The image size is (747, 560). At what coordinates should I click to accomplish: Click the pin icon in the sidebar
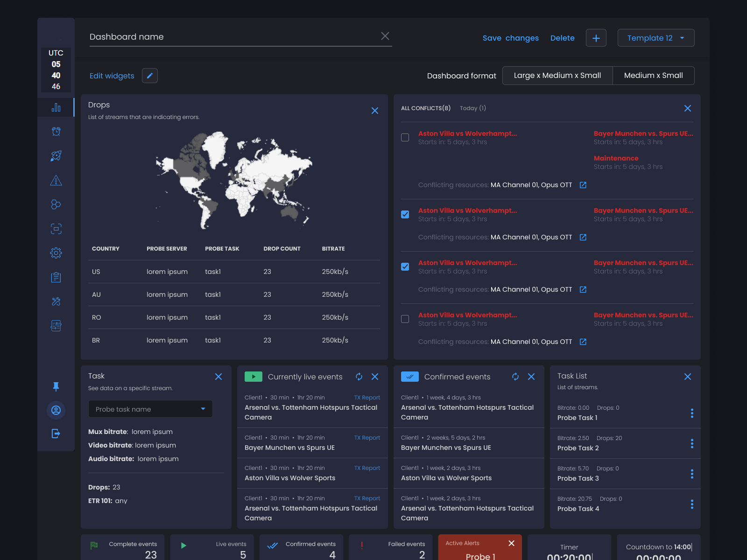coord(56,386)
